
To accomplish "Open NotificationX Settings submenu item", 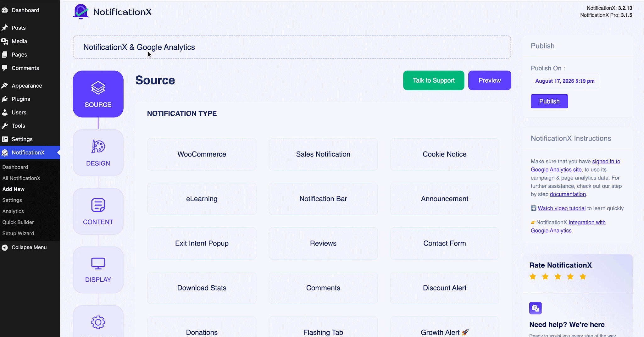I will click(12, 200).
